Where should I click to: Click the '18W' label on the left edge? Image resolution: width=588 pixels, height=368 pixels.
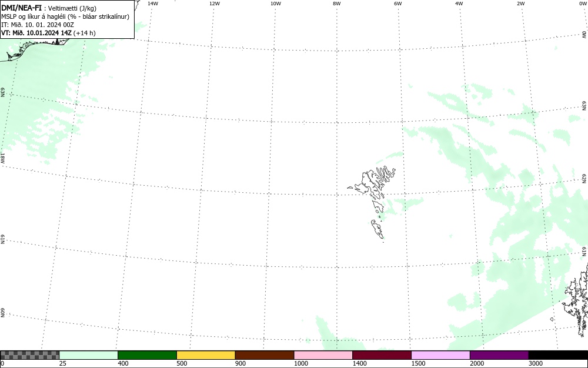[2, 158]
